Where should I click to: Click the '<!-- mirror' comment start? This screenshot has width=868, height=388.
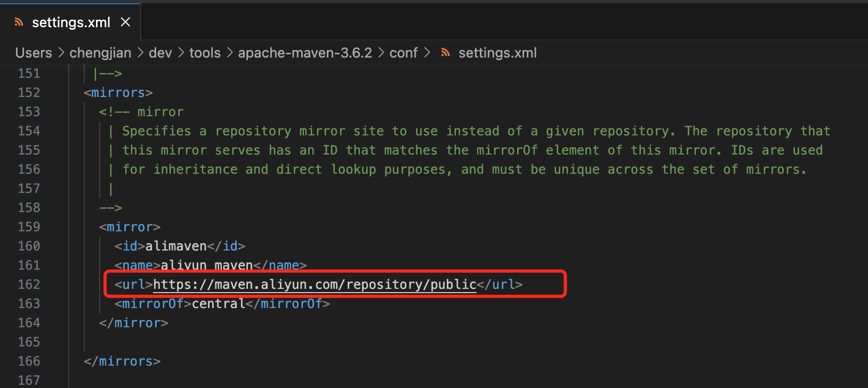141,111
